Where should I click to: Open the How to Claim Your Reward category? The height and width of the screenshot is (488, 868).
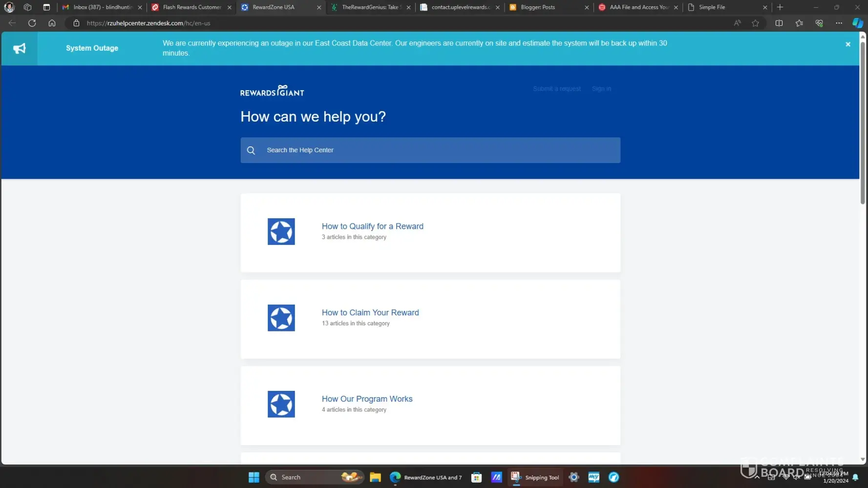pyautogui.click(x=370, y=313)
